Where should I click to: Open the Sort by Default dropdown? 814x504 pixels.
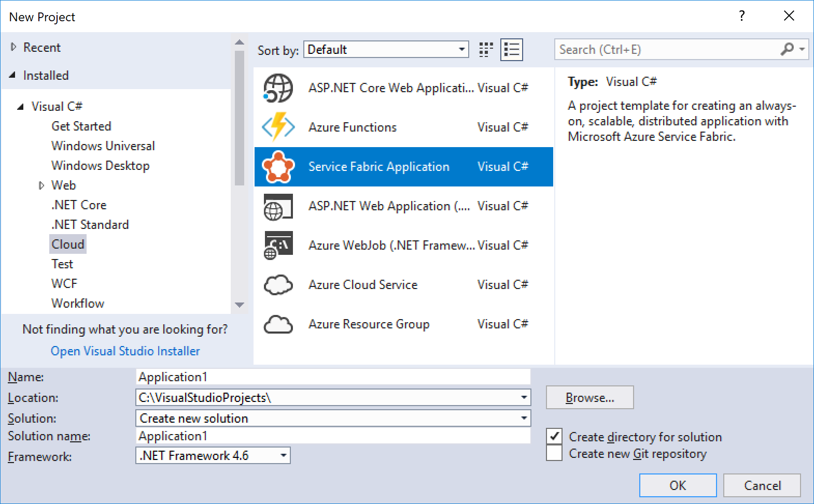(386, 50)
